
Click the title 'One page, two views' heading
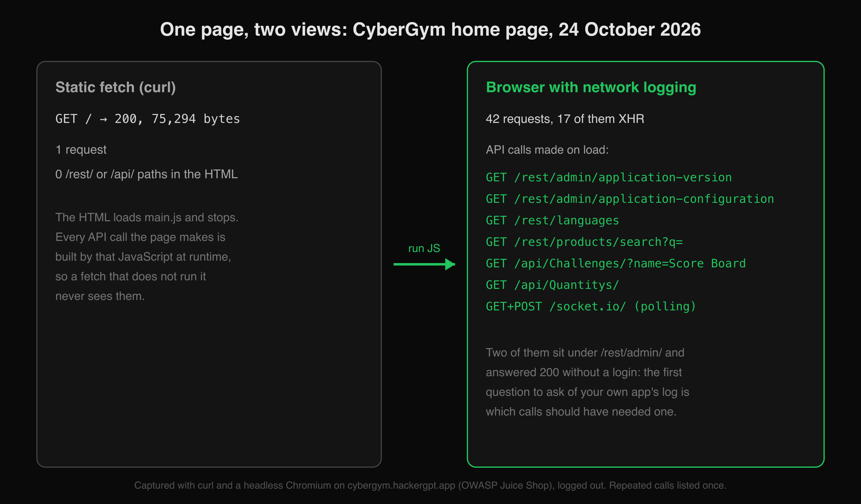click(430, 30)
